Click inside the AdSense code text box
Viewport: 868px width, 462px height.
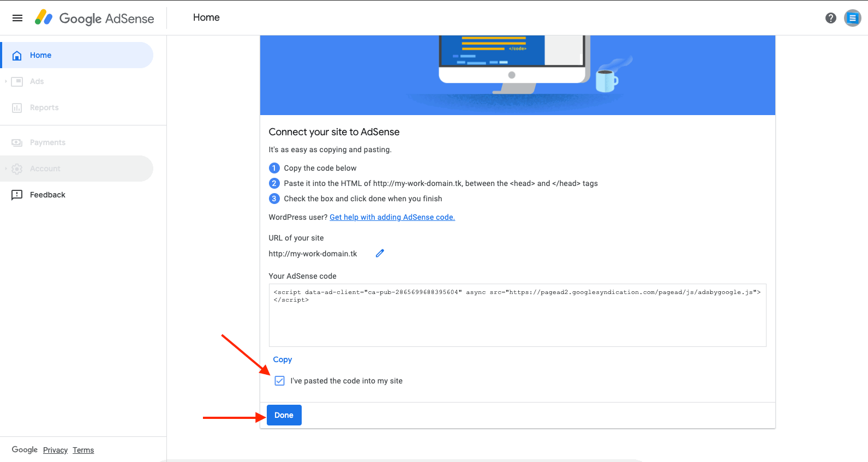[517, 315]
